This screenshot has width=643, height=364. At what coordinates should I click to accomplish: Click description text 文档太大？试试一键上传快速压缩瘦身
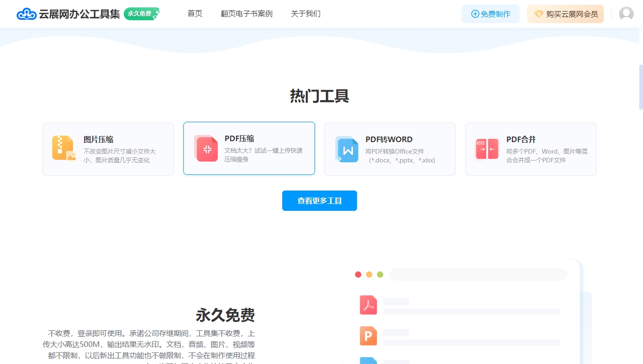point(264,155)
